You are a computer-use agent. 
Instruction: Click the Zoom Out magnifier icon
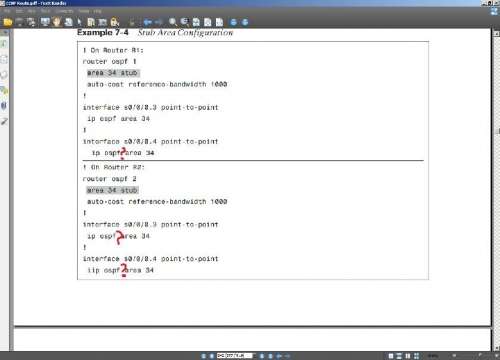coord(184,22)
